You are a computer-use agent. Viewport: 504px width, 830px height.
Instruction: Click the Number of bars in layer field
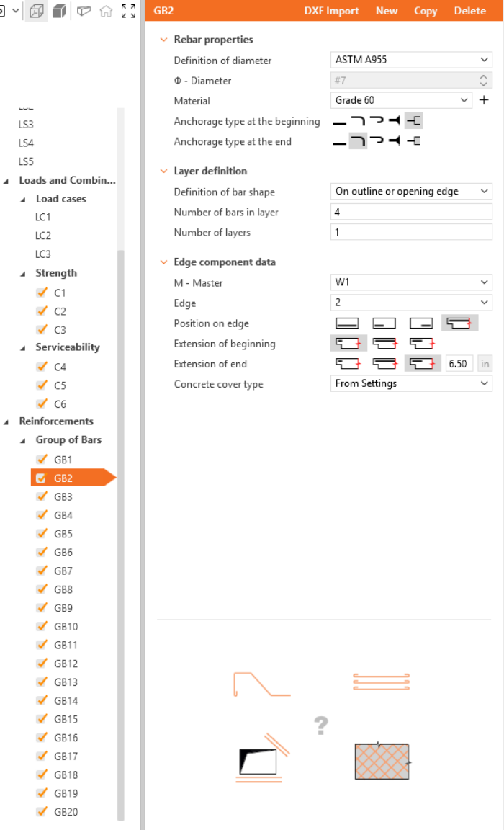(x=411, y=213)
